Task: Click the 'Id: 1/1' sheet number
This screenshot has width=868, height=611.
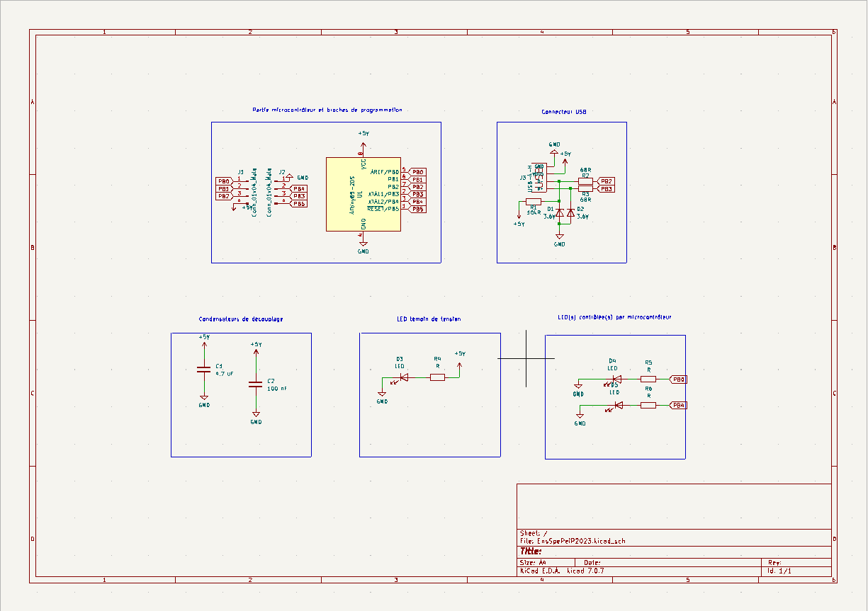Action: 779,571
